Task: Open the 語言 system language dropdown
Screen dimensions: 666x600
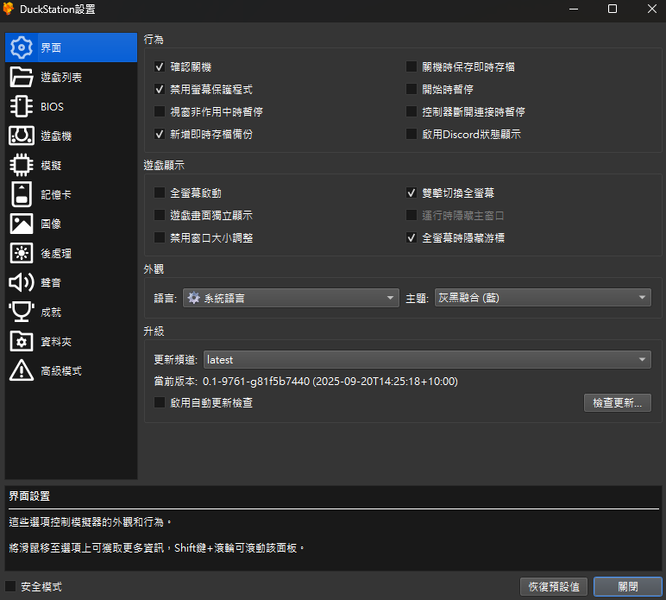Action: [291, 298]
